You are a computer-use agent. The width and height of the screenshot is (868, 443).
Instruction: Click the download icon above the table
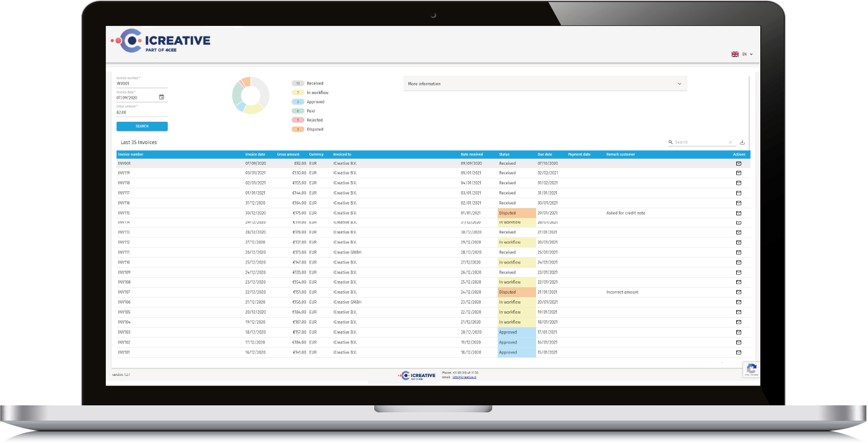point(742,142)
